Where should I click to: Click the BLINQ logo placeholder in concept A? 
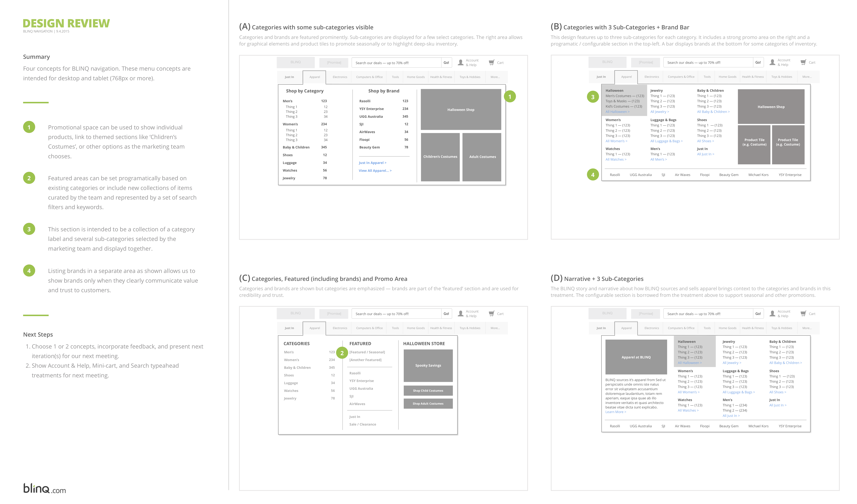(x=295, y=62)
